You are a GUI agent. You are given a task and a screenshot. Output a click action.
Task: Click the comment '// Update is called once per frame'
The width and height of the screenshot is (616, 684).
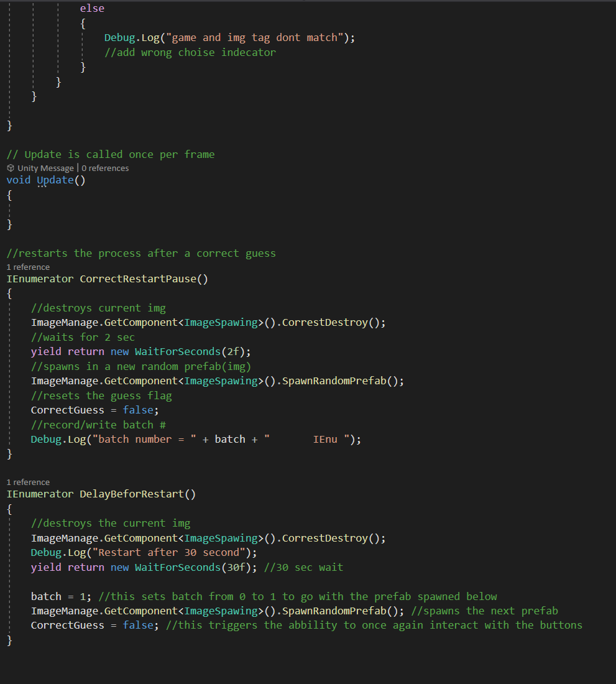[111, 154]
